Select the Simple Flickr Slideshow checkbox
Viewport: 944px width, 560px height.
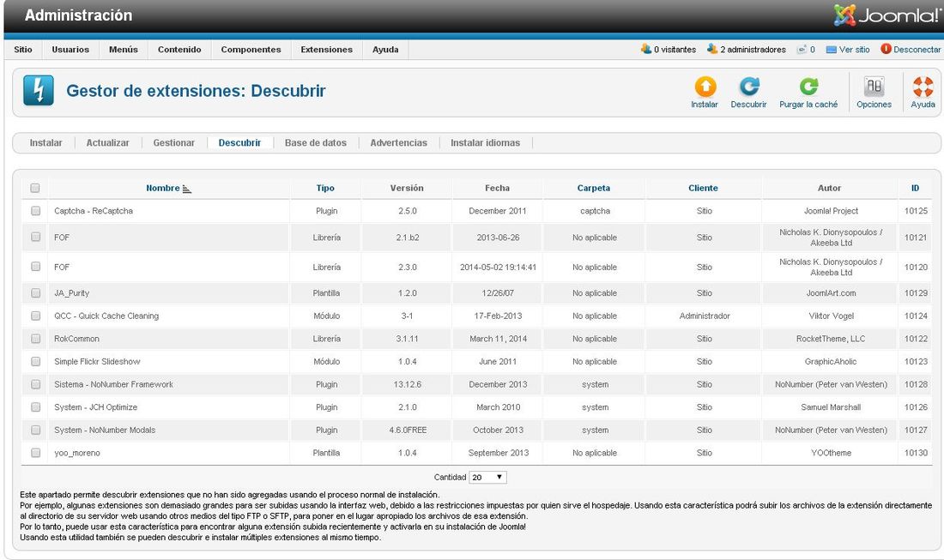(35, 362)
